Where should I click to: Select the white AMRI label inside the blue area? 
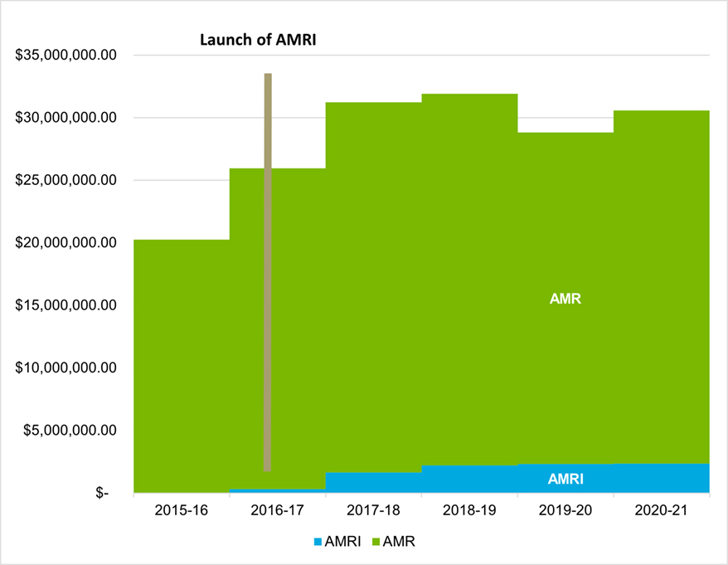pos(565,479)
